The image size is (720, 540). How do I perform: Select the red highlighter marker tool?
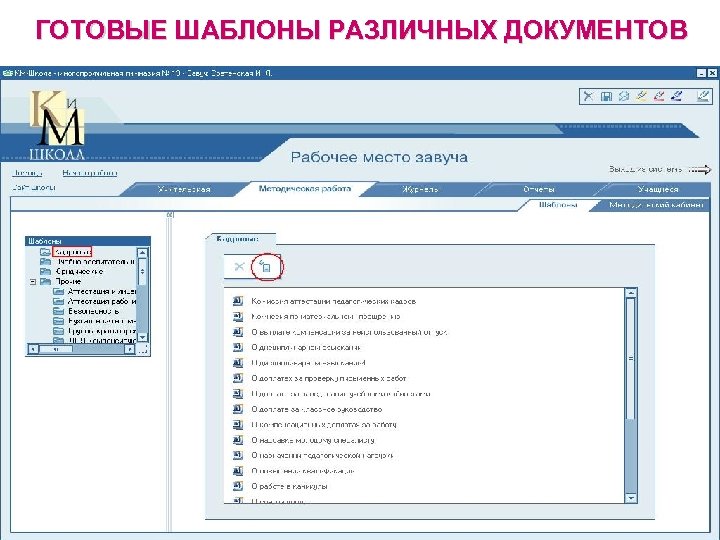pos(658,96)
